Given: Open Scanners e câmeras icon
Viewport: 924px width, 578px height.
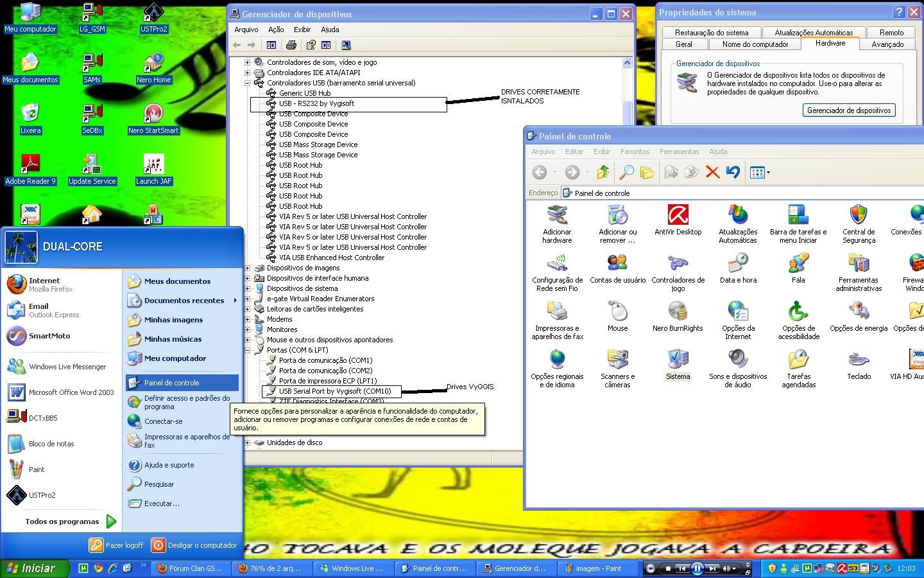Looking at the screenshot, I should (x=617, y=369).
